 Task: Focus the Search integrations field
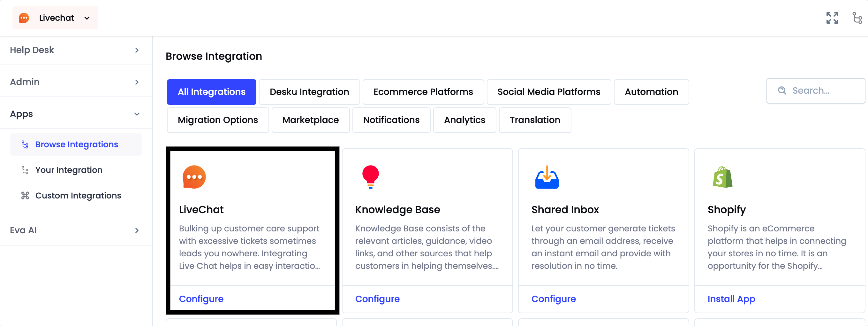click(x=816, y=91)
